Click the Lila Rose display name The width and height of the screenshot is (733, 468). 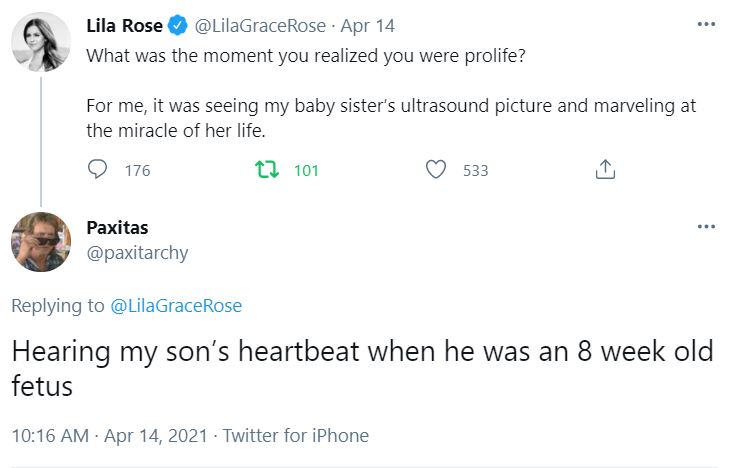(124, 25)
